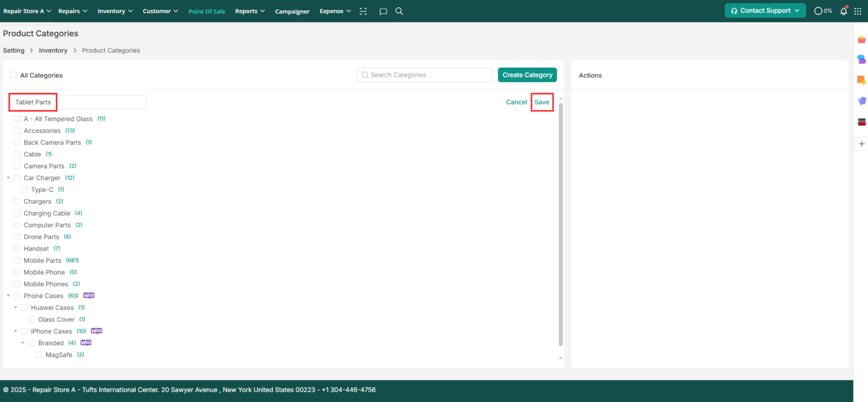Check the A - All Tempered Glass category
Viewport: 868px width, 402px height.
(x=17, y=119)
